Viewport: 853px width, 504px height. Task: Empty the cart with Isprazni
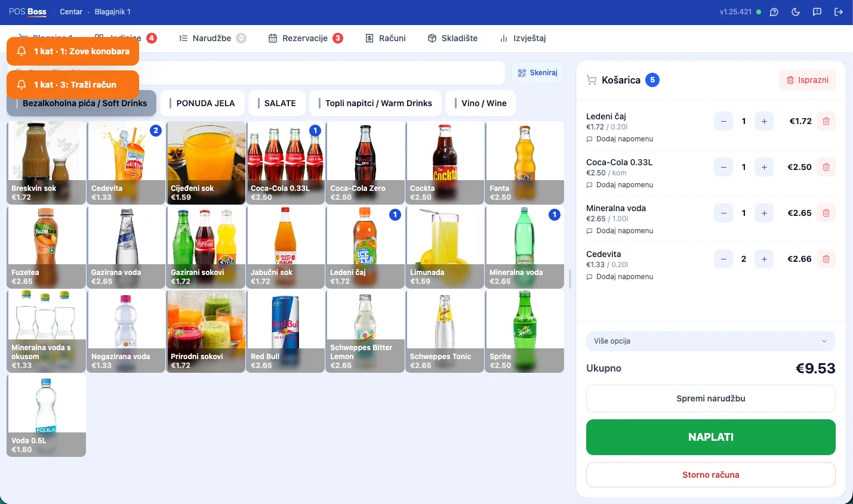pos(807,80)
